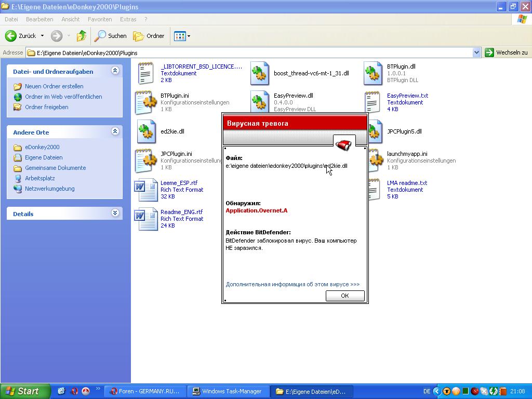Image resolution: width=532 pixels, height=399 pixels.
Task: Select the Readme_ENG.rtf Word document icon
Action: click(x=146, y=219)
